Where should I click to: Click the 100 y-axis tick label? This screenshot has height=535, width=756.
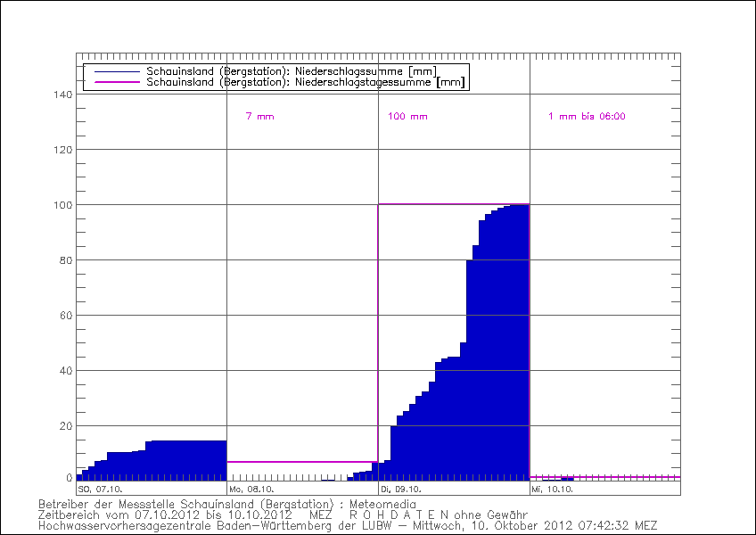62,205
